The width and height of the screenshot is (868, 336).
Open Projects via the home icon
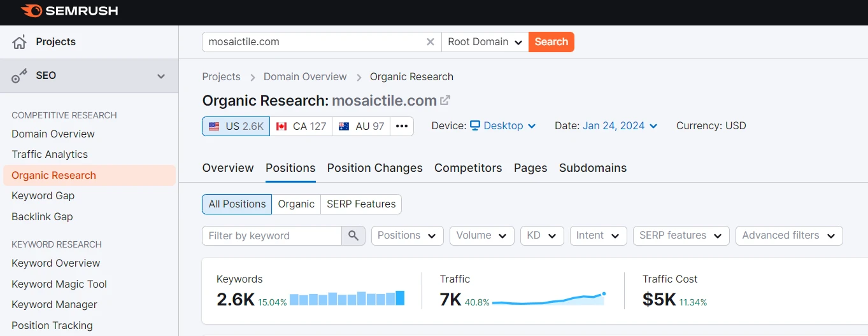[x=20, y=42]
